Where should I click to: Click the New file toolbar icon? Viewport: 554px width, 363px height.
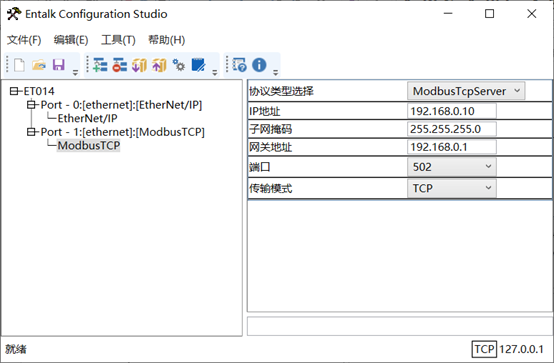19,65
